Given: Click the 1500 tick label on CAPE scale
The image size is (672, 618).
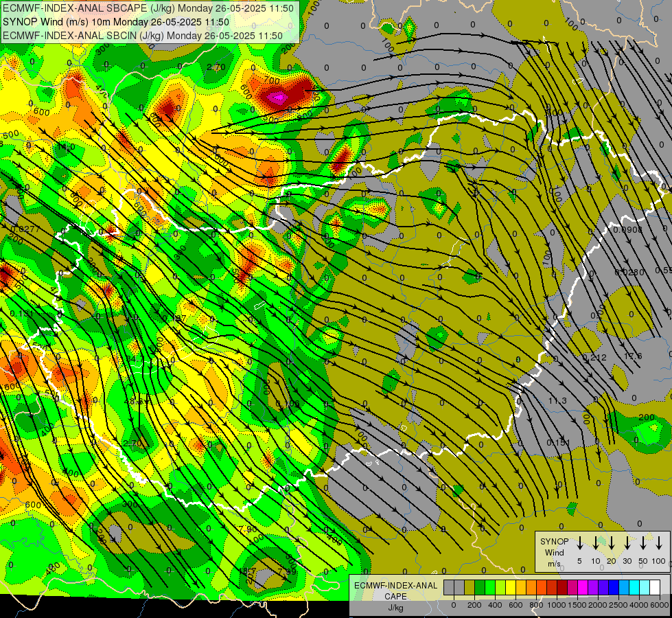Looking at the screenshot, I should click(577, 605).
